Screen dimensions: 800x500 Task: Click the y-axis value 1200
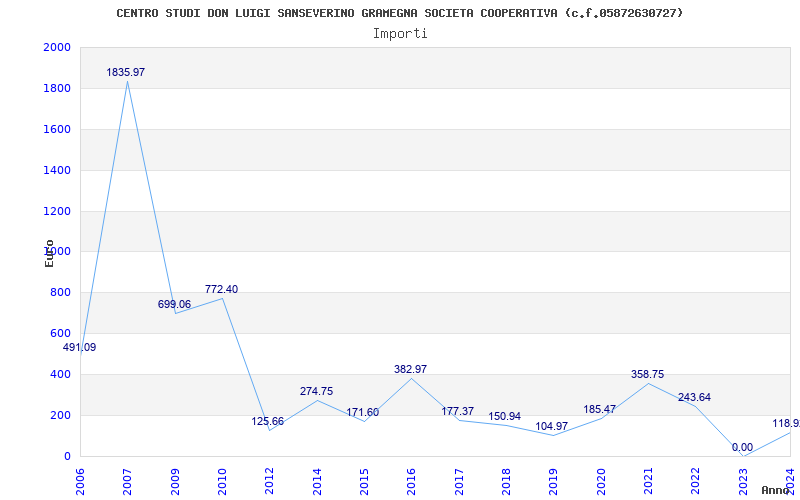(57, 211)
